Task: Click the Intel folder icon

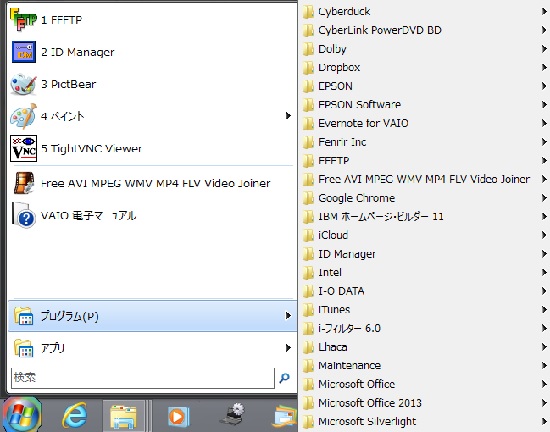Action: (308, 272)
